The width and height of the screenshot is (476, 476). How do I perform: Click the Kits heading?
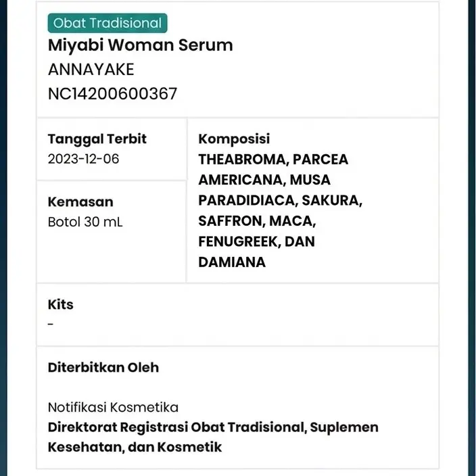(x=60, y=305)
